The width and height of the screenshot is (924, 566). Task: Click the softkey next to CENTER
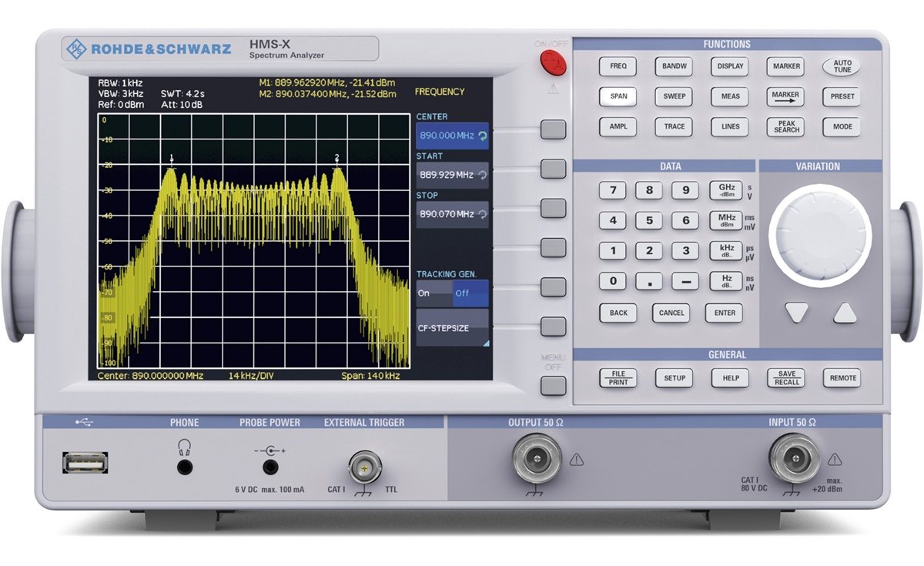(553, 129)
